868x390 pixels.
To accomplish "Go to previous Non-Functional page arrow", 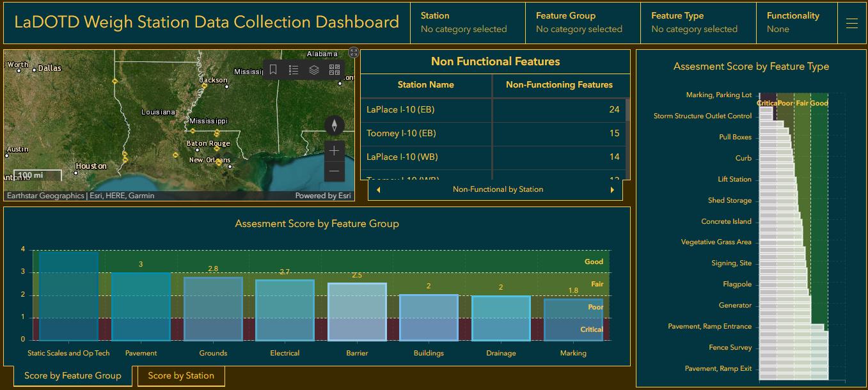I will coord(379,189).
